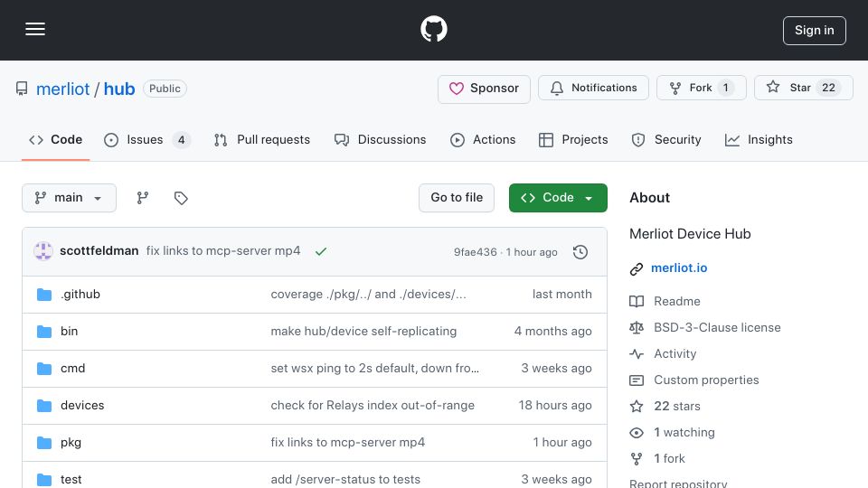Click the '18 hours ago' timestamp

(555, 406)
